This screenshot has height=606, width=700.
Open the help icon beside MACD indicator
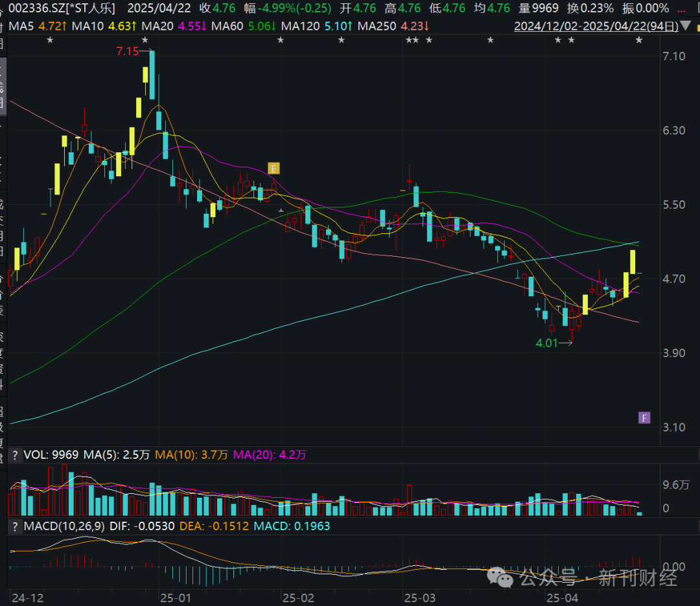pos(15,526)
